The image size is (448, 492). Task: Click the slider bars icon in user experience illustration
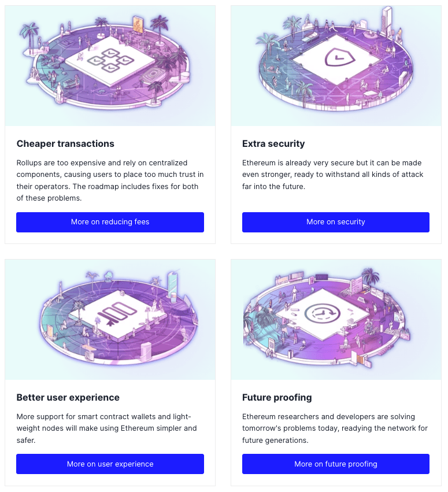[x=117, y=314]
